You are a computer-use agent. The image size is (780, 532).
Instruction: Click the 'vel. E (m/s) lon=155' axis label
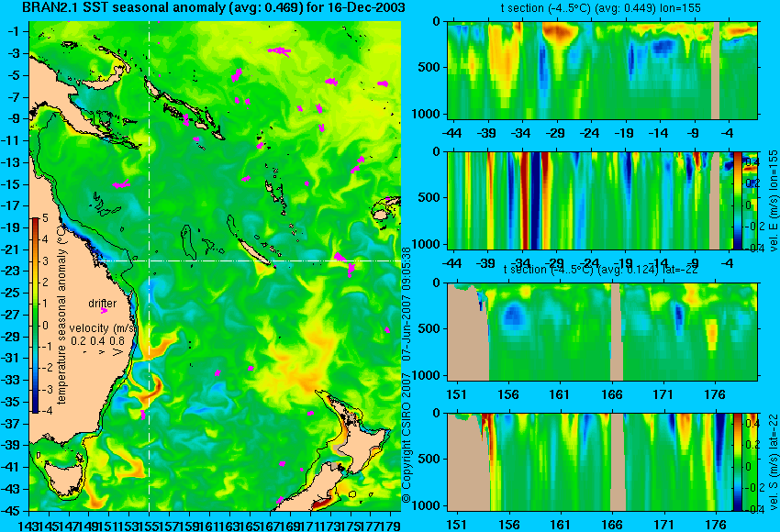pos(773,202)
